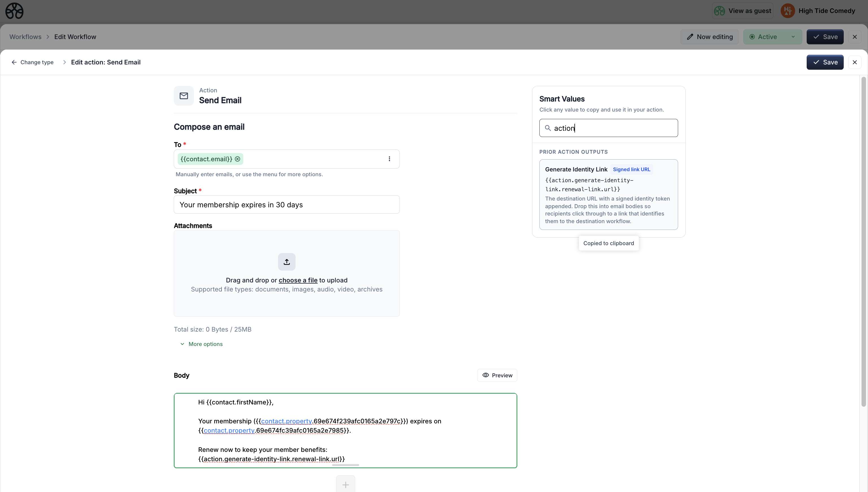Toggle the Preview eye button

497,375
